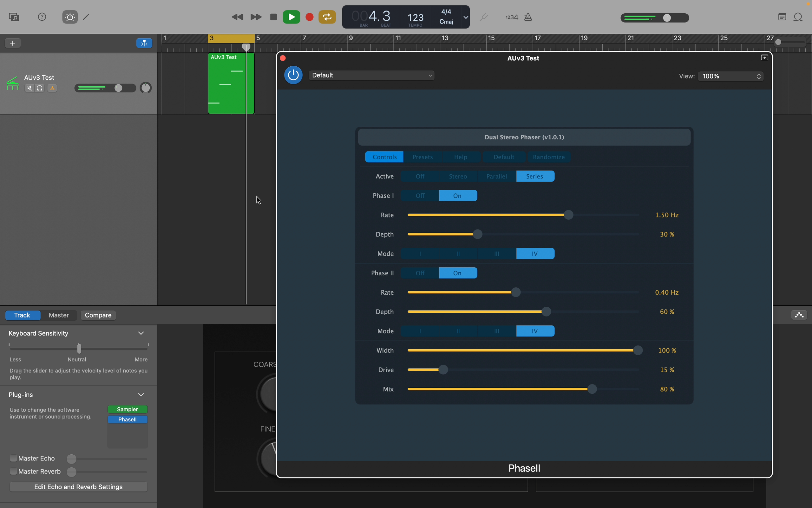Open the arpeggiator icon in Smart Controls
The height and width of the screenshot is (508, 812).
click(x=799, y=315)
